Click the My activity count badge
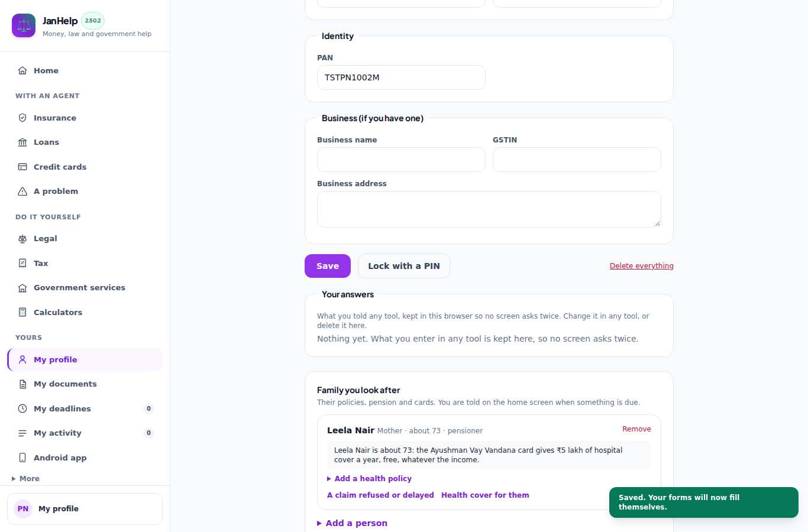The width and height of the screenshot is (808, 532). tap(148, 433)
